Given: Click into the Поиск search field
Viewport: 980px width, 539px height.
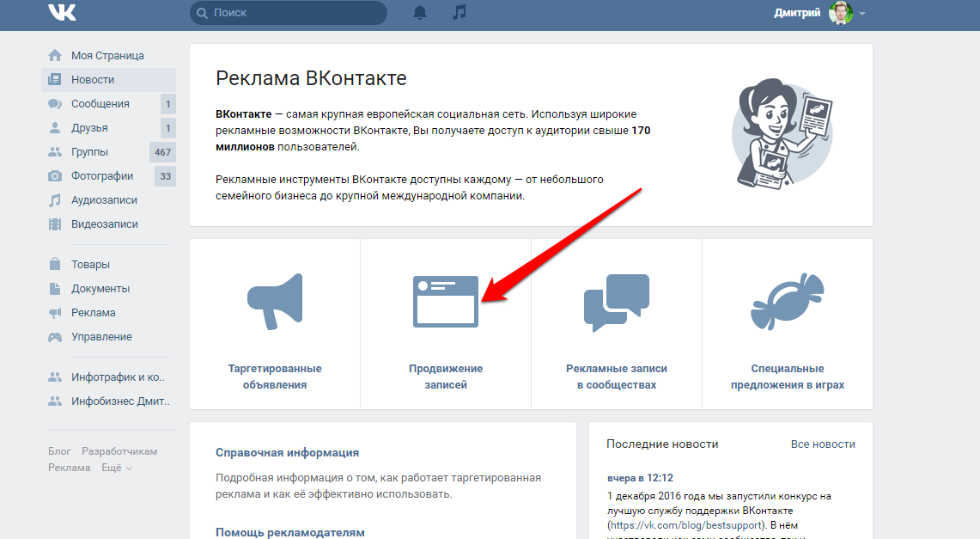Looking at the screenshot, I should pos(288,13).
